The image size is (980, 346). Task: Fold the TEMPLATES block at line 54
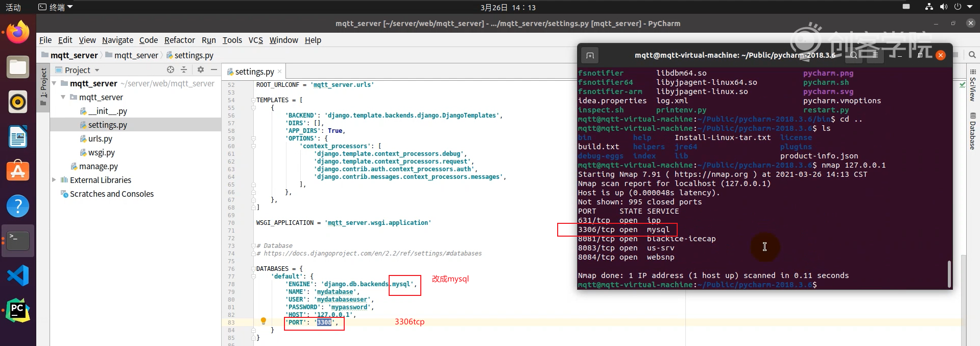[253, 100]
